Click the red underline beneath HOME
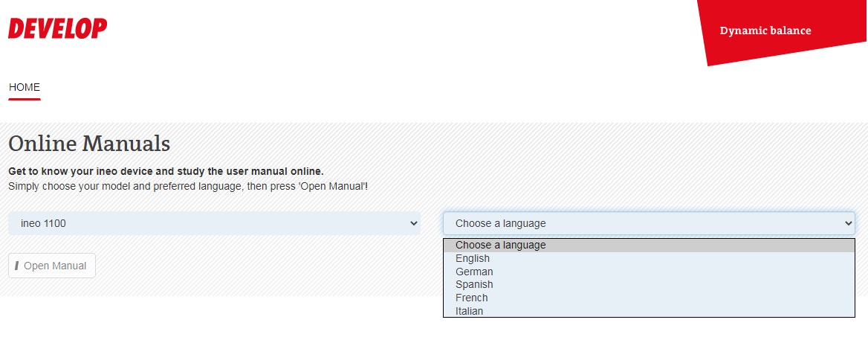Screen dimensions: 868x340 tap(25, 98)
